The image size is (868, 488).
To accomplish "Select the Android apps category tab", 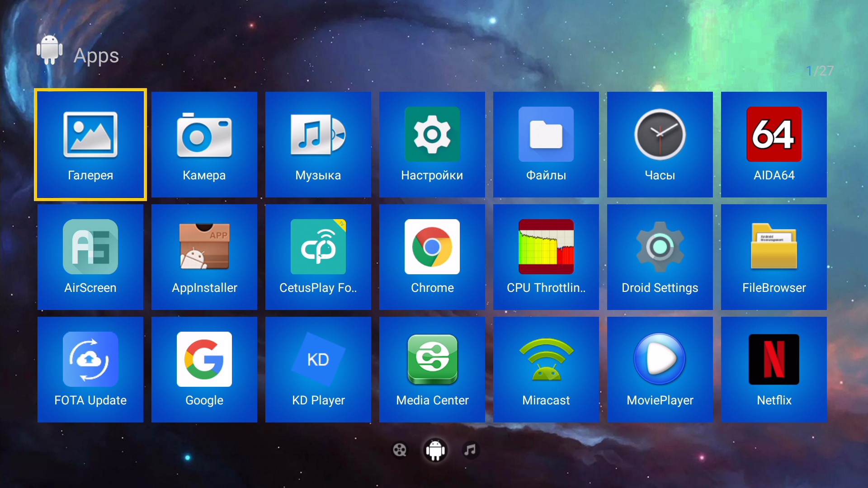I will [435, 450].
